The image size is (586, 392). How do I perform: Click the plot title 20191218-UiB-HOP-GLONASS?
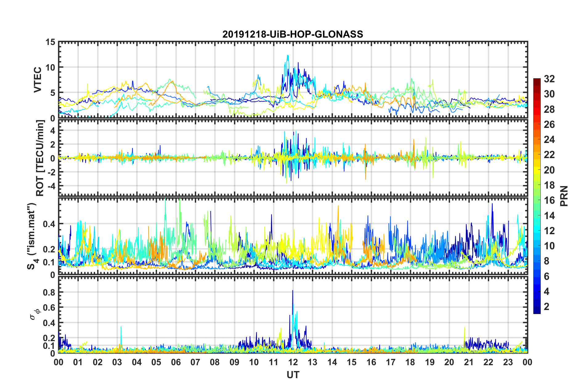[293, 34]
